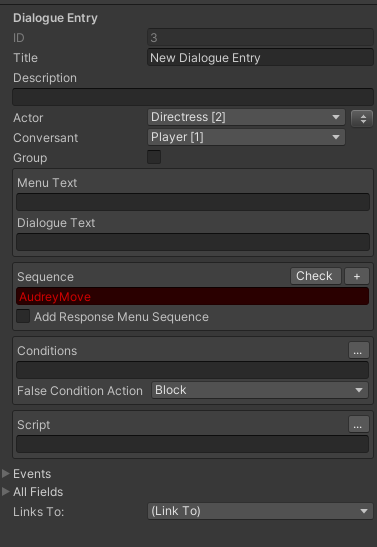Click the Links To: label

tap(39, 512)
